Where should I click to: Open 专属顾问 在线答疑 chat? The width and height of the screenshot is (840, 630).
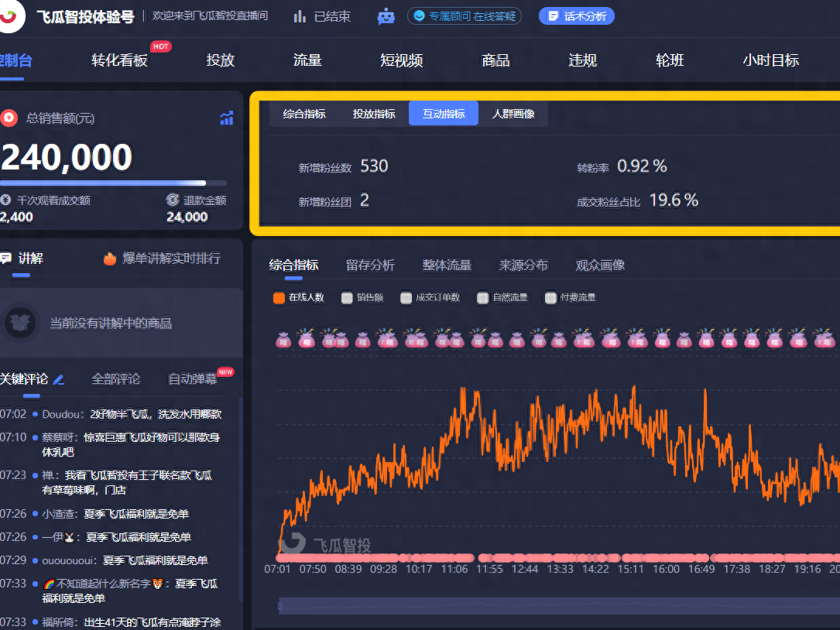pos(464,16)
